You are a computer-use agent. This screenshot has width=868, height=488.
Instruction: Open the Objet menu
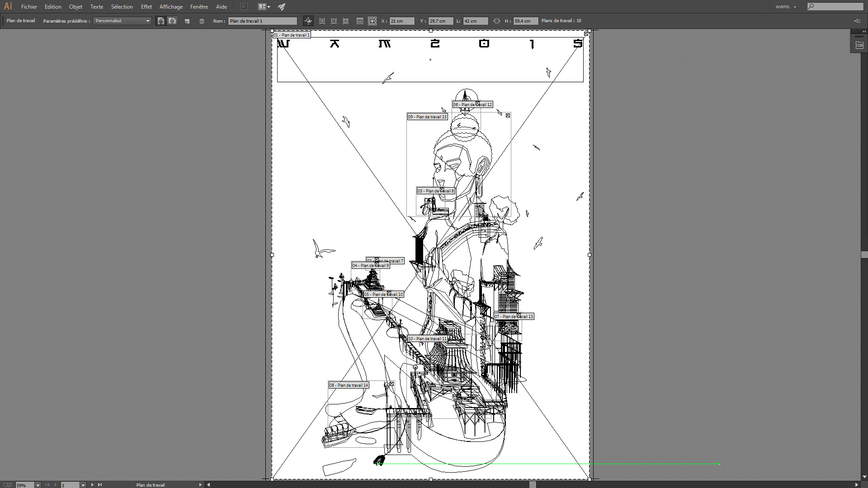click(x=75, y=7)
